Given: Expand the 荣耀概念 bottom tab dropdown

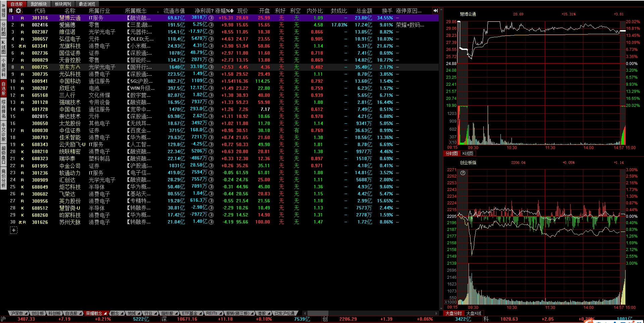Looking at the screenshot, I should [105, 313].
